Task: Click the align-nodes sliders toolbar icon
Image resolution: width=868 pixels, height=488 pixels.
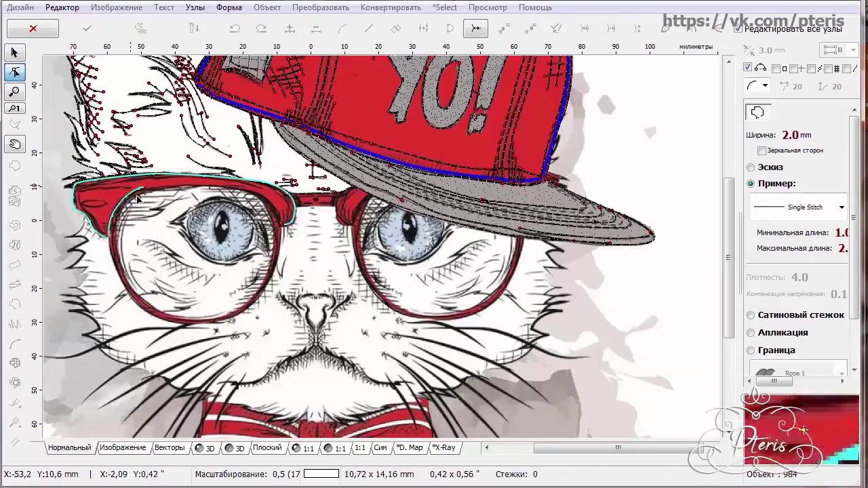Action: coord(423,28)
